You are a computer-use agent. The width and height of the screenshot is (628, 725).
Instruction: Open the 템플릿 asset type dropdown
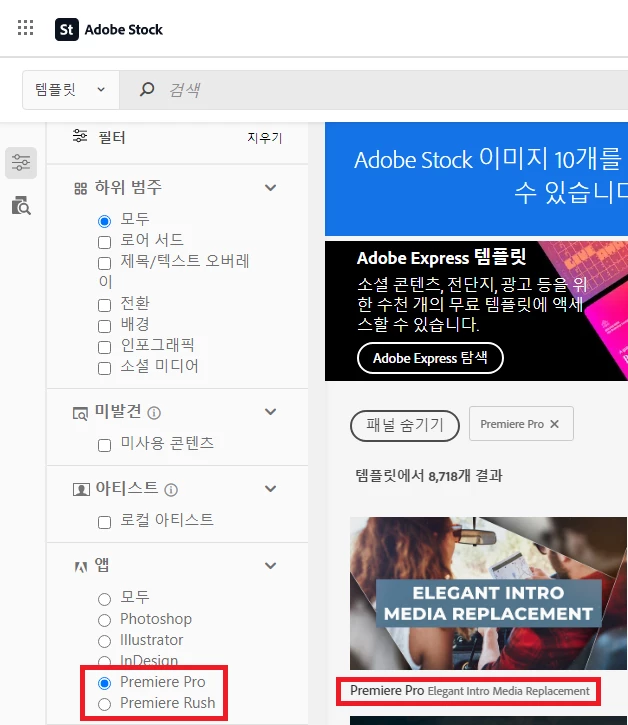click(71, 90)
